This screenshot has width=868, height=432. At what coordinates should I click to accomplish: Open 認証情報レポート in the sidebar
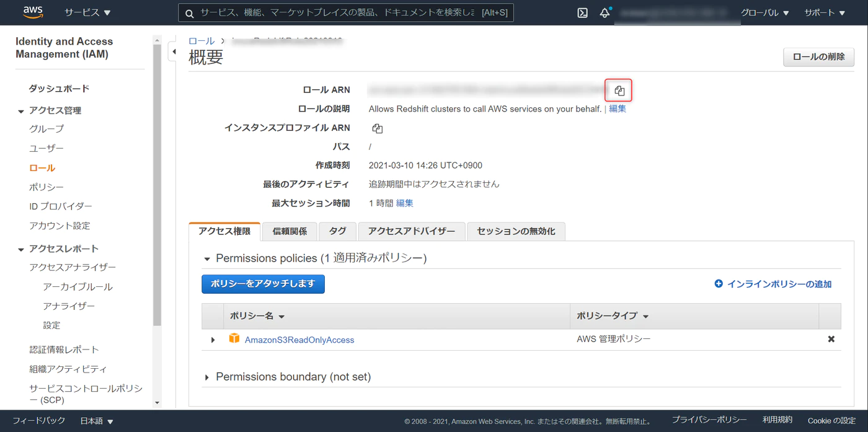coord(64,350)
